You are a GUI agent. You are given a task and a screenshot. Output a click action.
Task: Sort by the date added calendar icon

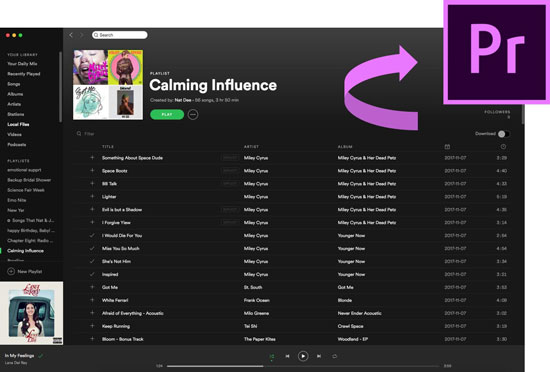(x=447, y=147)
